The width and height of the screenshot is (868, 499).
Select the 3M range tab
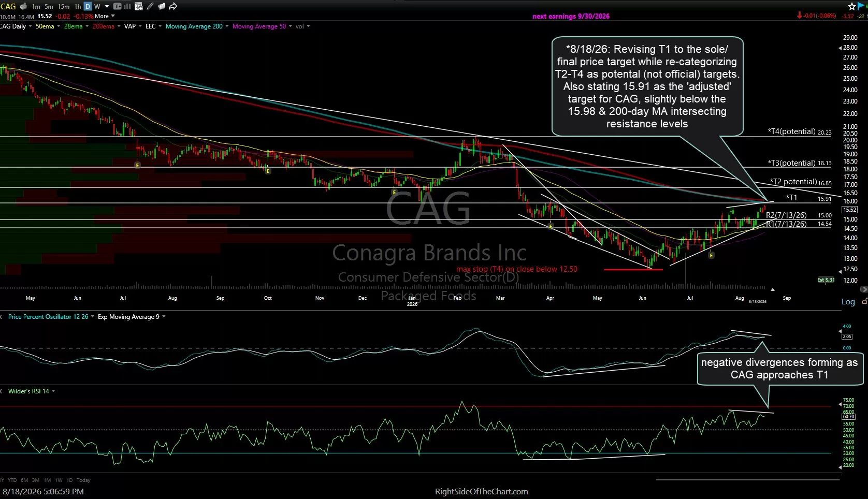36,480
